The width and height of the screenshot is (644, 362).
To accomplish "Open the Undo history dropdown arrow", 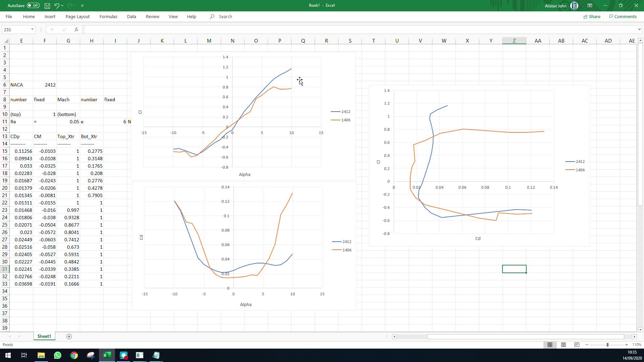I will 62,6.
